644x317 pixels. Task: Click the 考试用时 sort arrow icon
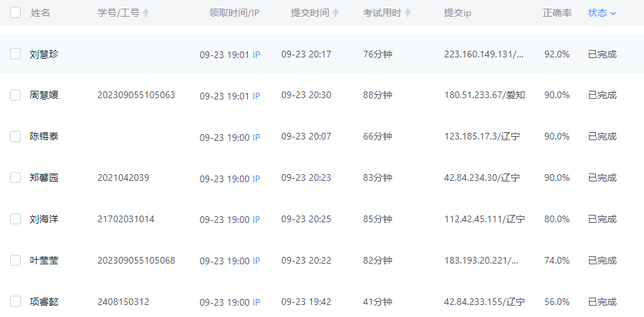[x=408, y=13]
